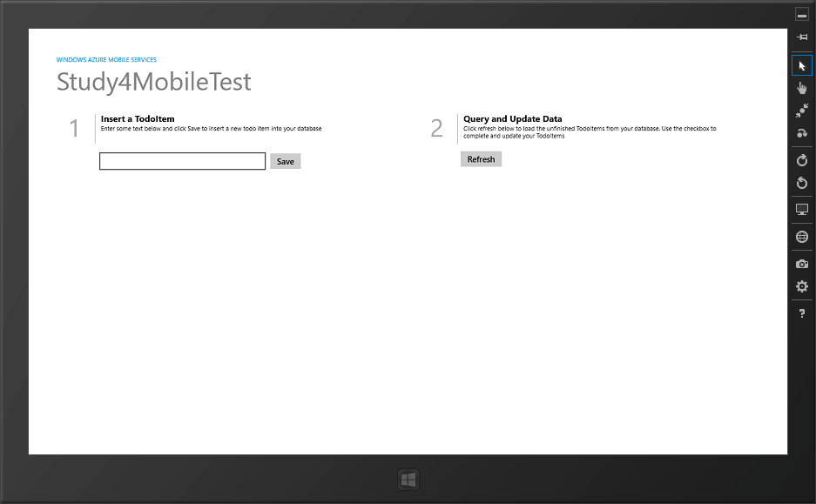
Task: Enable pinch/zoom touch mode
Action: (802, 111)
